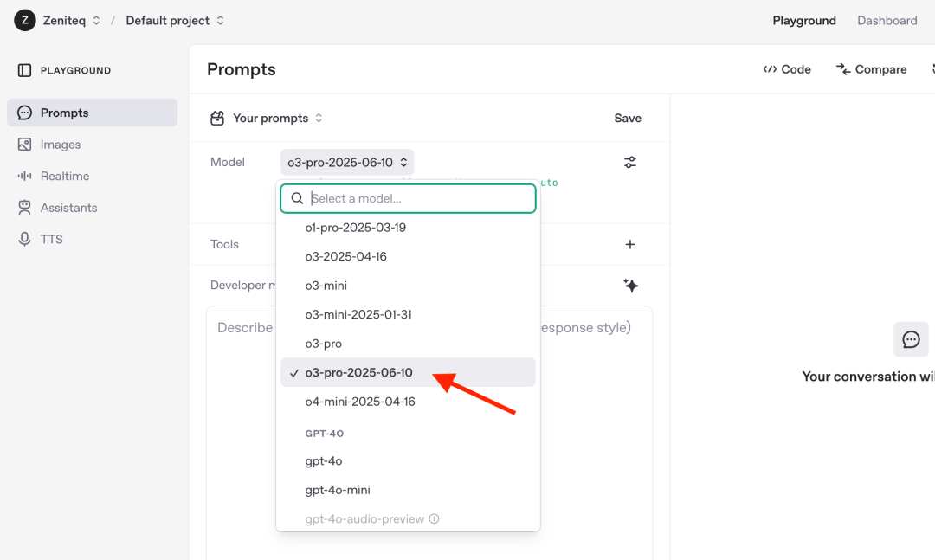The height and width of the screenshot is (560, 935).
Task: Open model settings sliders icon
Action: point(629,162)
